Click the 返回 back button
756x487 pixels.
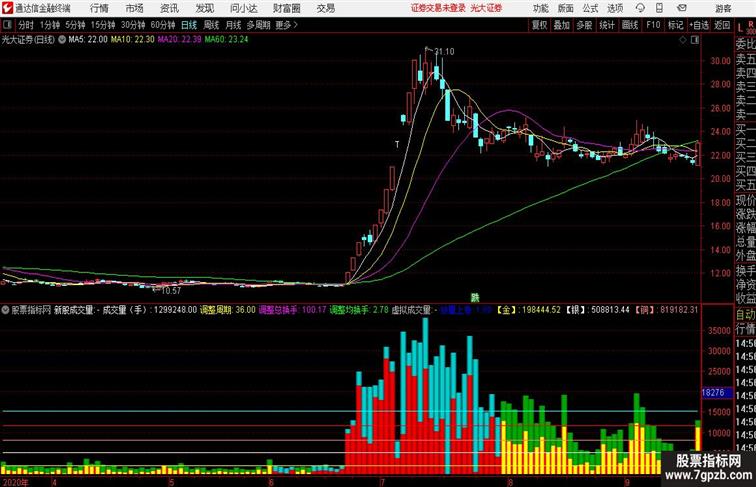[722, 25]
